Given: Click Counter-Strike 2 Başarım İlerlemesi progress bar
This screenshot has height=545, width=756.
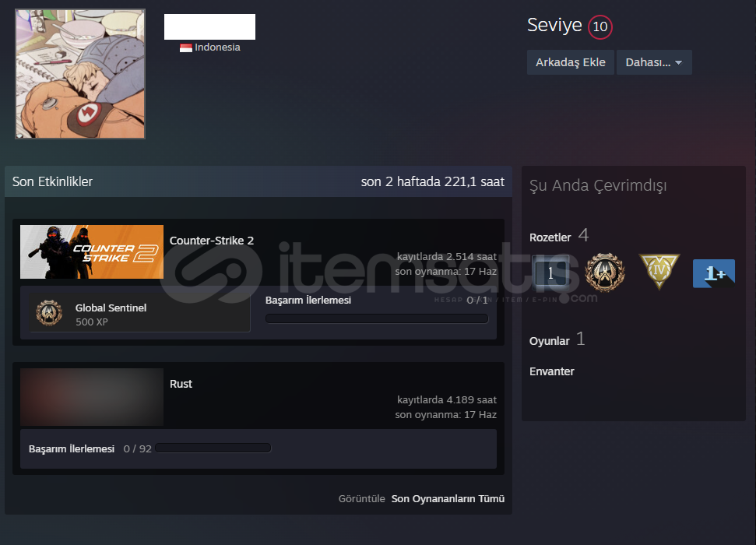Looking at the screenshot, I should tap(377, 318).
